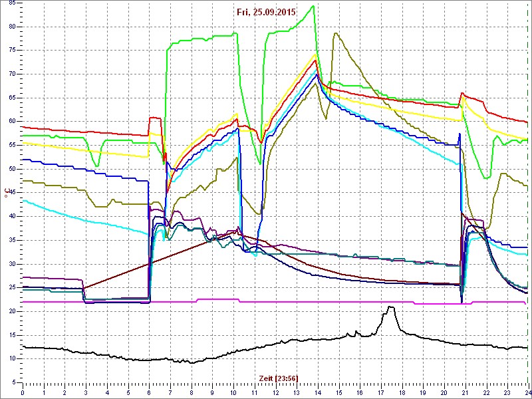The height and width of the screenshot is (399, 532).
Task: Select the 75 label on the temperature axis
Action: (x=11, y=51)
